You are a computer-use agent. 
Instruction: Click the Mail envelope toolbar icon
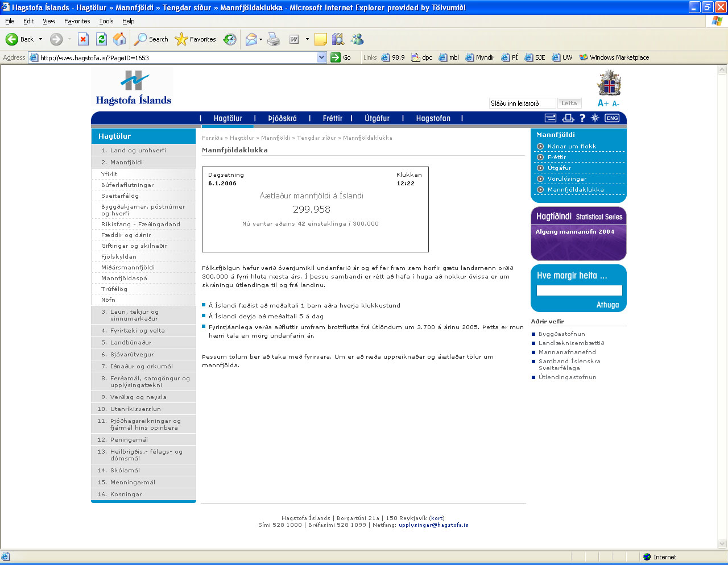tap(251, 39)
